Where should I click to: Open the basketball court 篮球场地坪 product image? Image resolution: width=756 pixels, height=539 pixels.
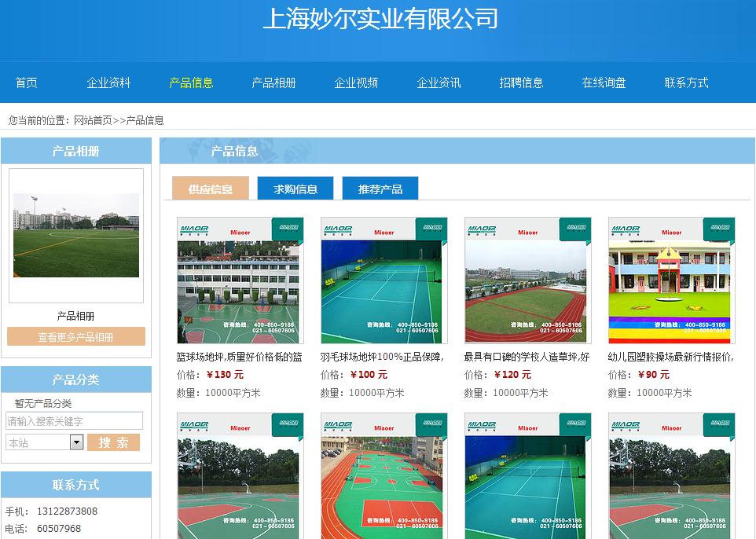pos(240,280)
